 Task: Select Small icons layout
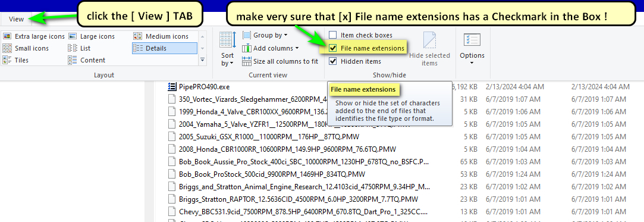pyautogui.click(x=26, y=48)
